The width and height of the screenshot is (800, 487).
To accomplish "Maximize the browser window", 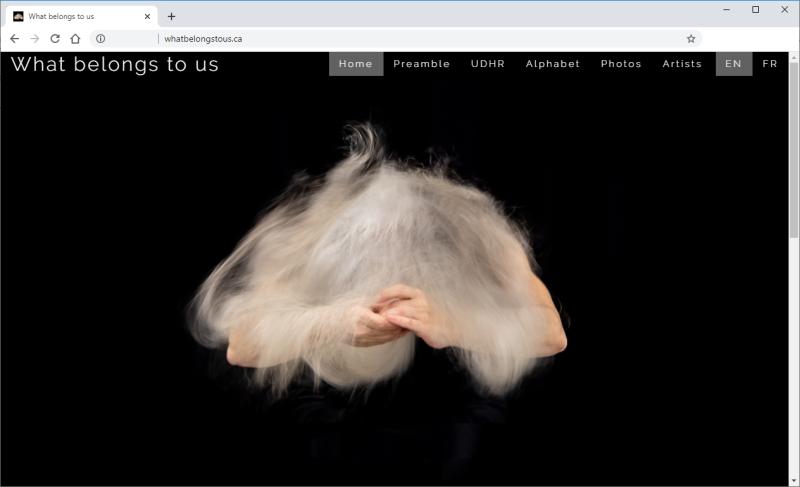I will click(756, 10).
